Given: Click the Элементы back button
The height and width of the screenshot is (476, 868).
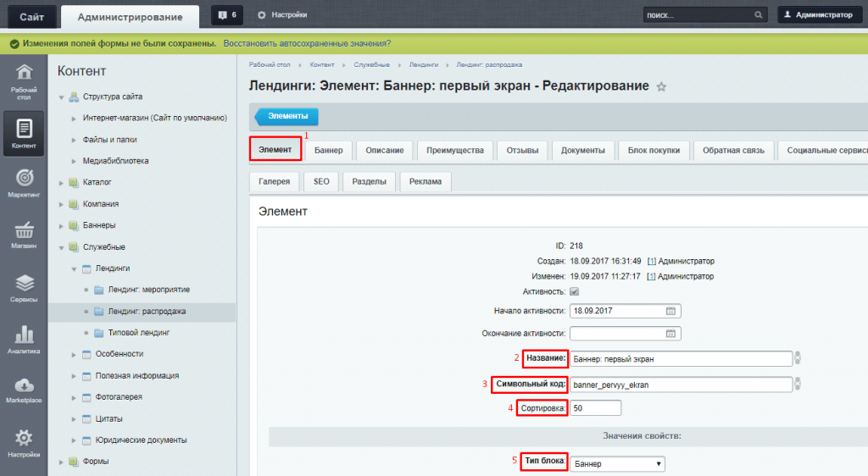Looking at the screenshot, I should 287,116.
